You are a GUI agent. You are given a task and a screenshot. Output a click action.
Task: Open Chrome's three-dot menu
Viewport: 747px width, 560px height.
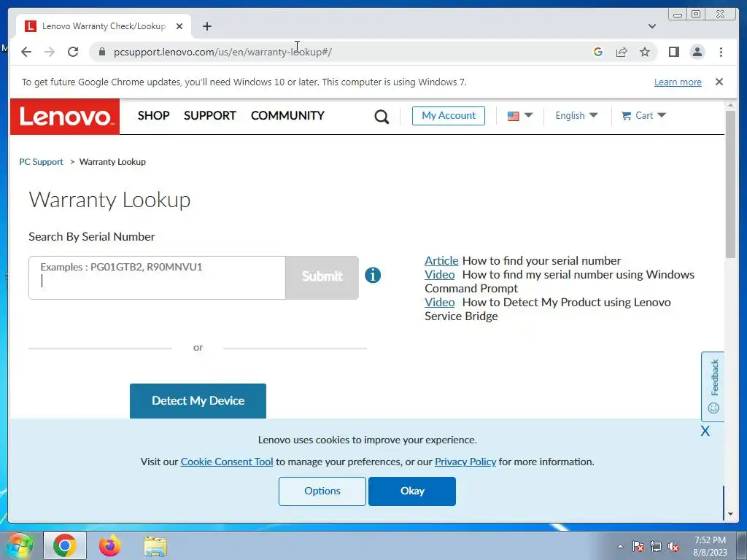point(721,52)
